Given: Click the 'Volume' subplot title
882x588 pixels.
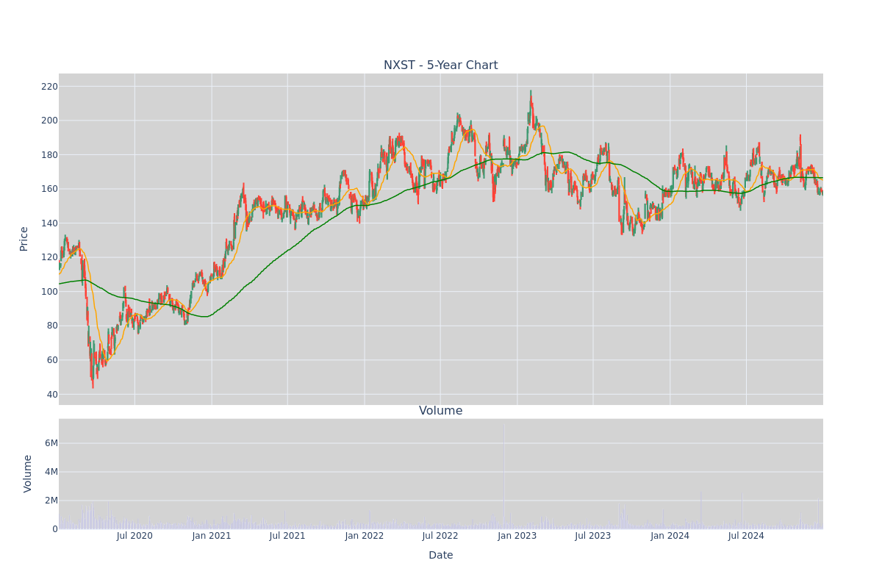Looking at the screenshot, I should point(440,411).
